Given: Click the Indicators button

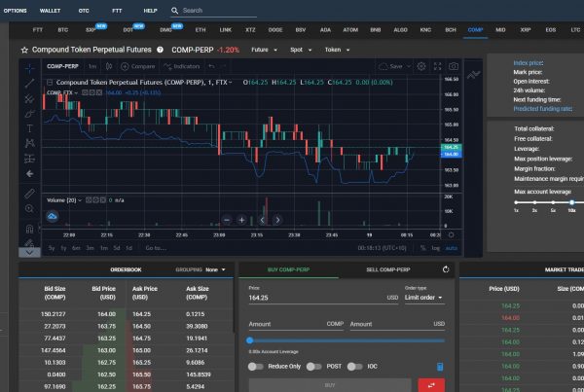Looking at the screenshot, I should pos(181,66).
